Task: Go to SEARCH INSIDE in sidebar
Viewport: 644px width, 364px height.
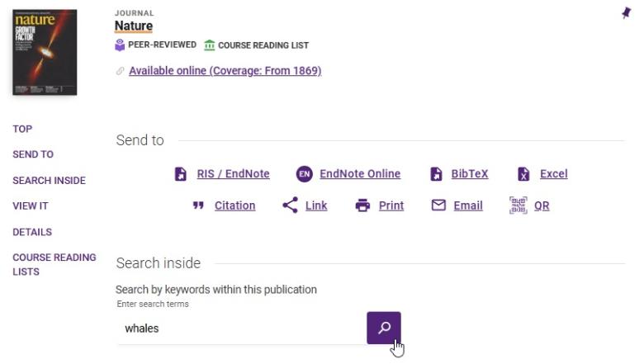Action: [49, 181]
